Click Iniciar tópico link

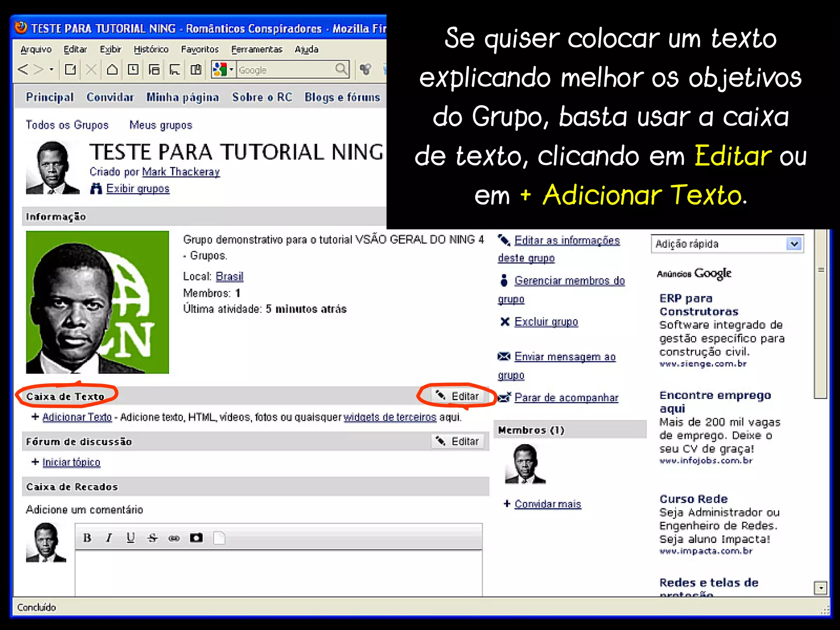pyautogui.click(x=71, y=462)
